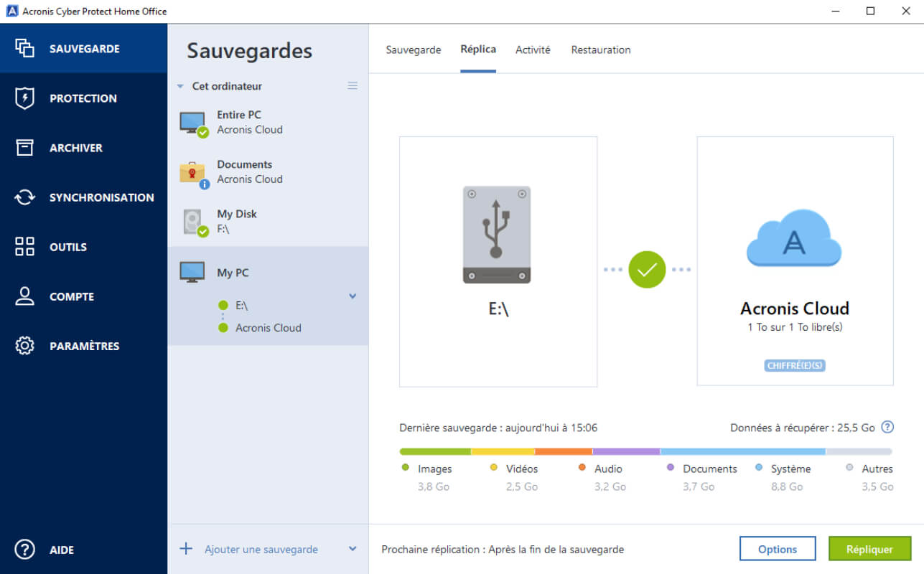Open the Paramètres gear icon
924x574 pixels.
click(x=25, y=346)
